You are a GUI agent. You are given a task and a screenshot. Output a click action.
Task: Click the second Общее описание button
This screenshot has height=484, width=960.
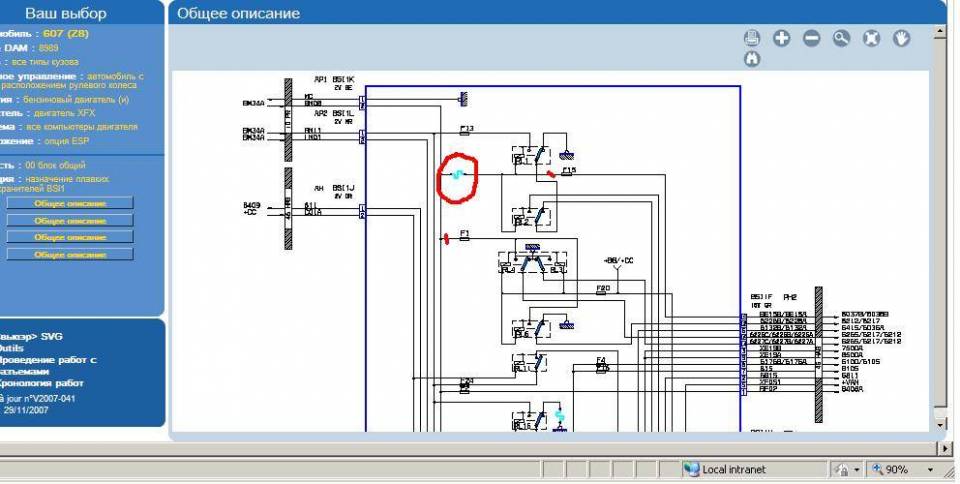(x=70, y=220)
